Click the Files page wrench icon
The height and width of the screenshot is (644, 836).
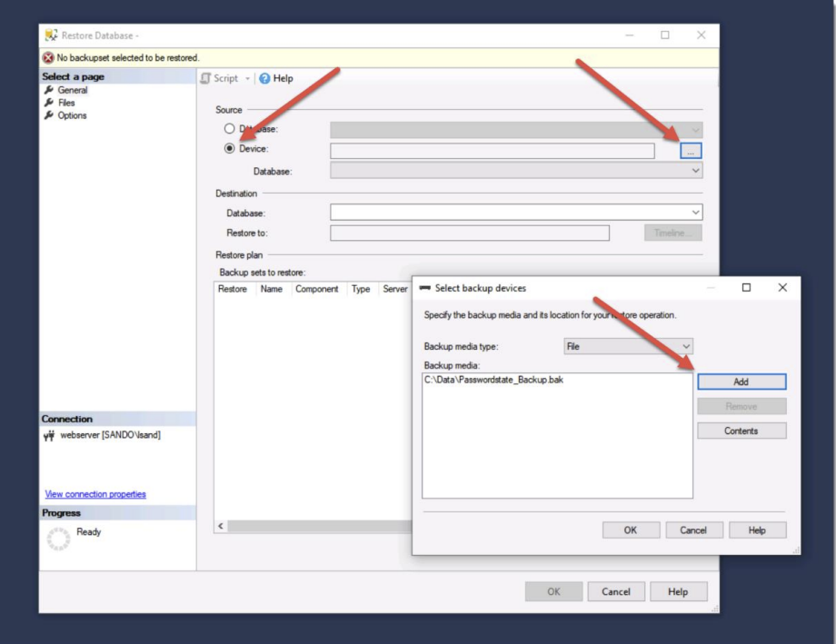[49, 103]
